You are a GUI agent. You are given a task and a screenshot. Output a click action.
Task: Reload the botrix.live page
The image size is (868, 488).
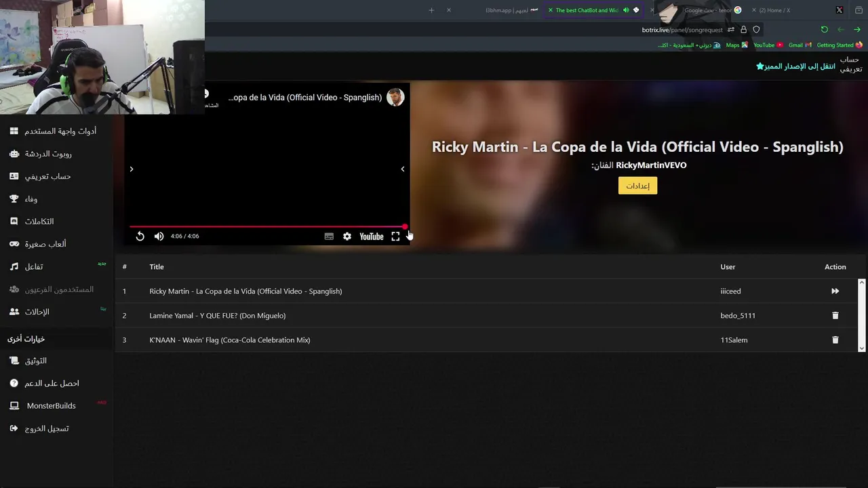pos(824,30)
